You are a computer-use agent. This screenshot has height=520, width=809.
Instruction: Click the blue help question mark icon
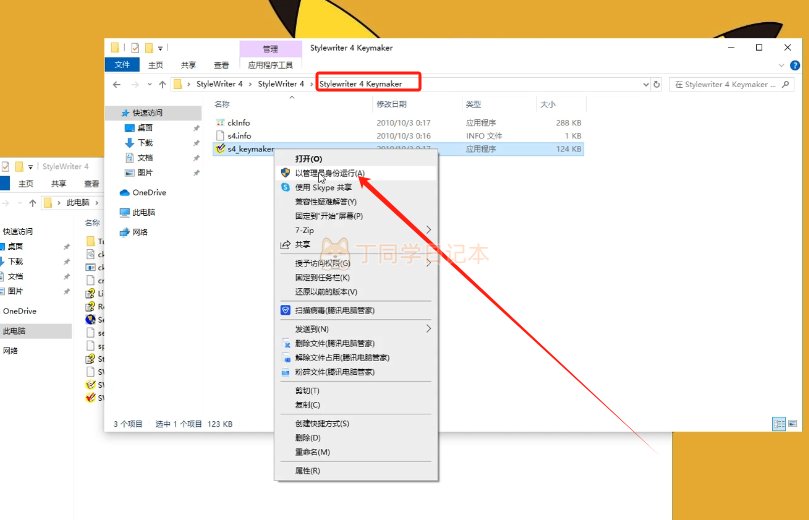tap(795, 66)
